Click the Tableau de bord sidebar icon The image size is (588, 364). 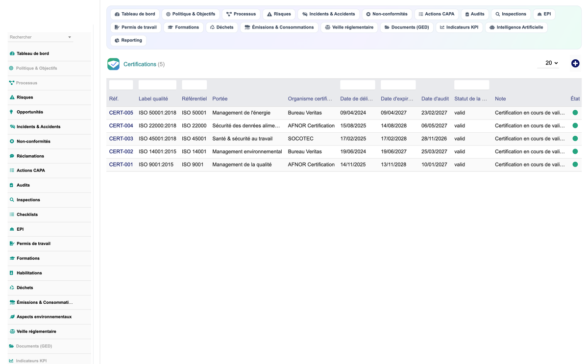click(12, 53)
